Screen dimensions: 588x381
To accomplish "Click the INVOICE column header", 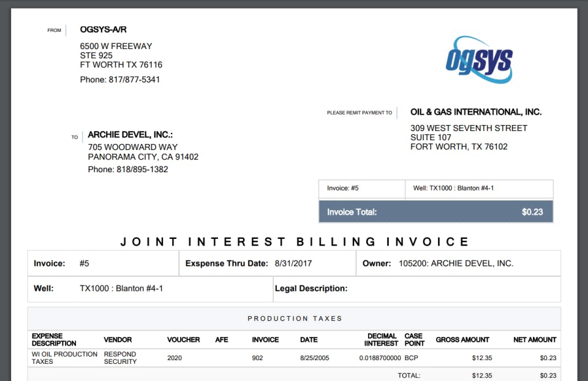I will pos(265,340).
